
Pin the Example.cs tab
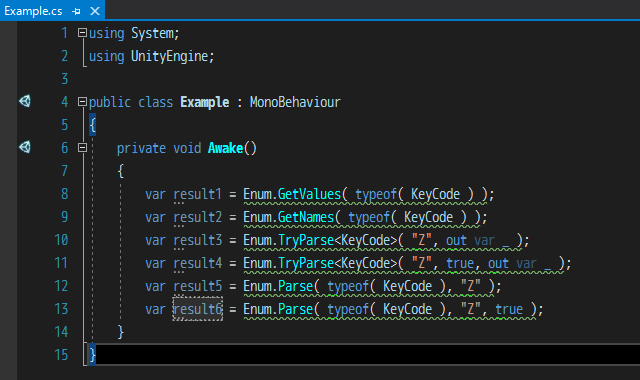point(76,11)
